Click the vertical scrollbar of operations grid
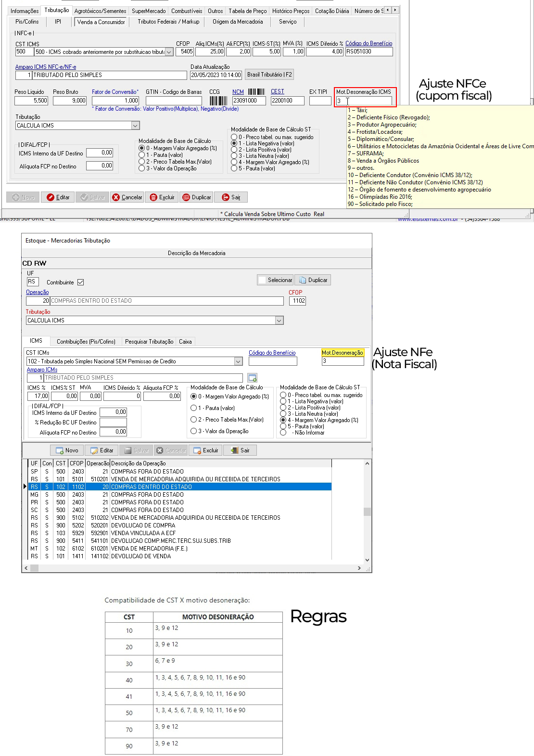This screenshot has width=534, height=756. (368, 512)
